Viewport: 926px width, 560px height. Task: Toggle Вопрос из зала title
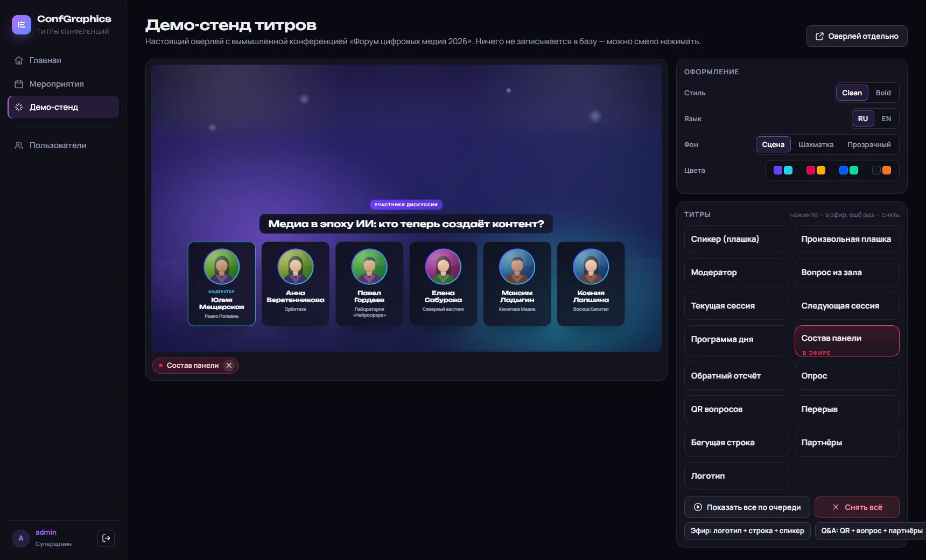click(847, 272)
